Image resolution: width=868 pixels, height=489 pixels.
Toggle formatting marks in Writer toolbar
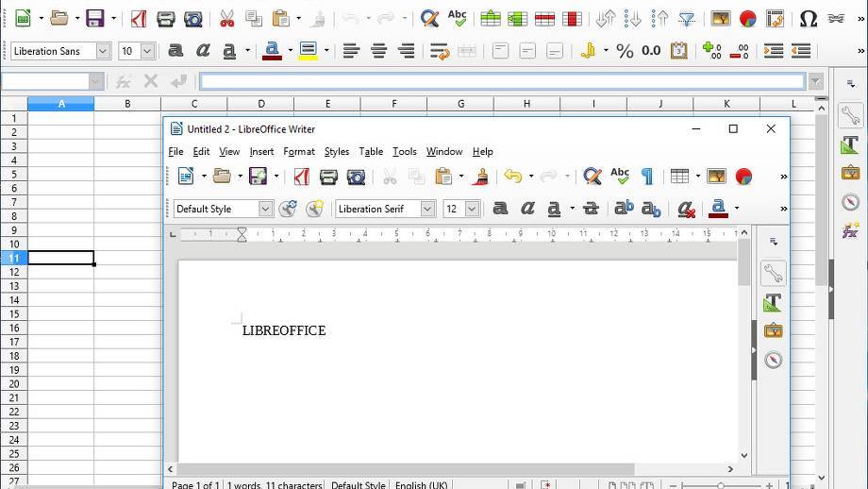pyautogui.click(x=647, y=177)
